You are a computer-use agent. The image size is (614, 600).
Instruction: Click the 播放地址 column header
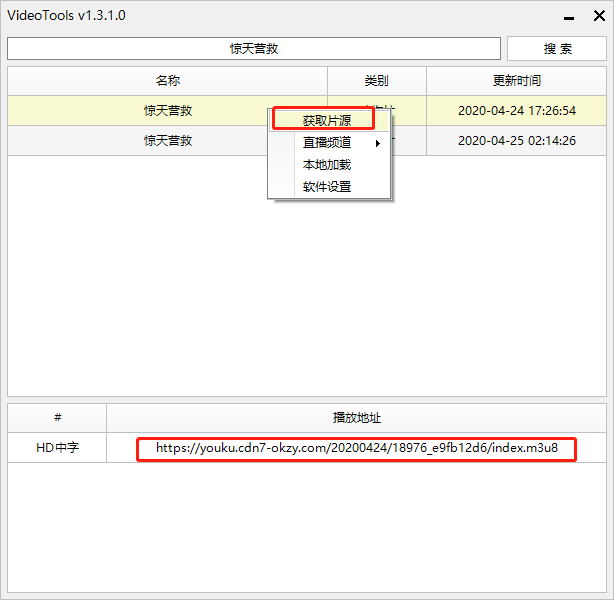point(357,418)
